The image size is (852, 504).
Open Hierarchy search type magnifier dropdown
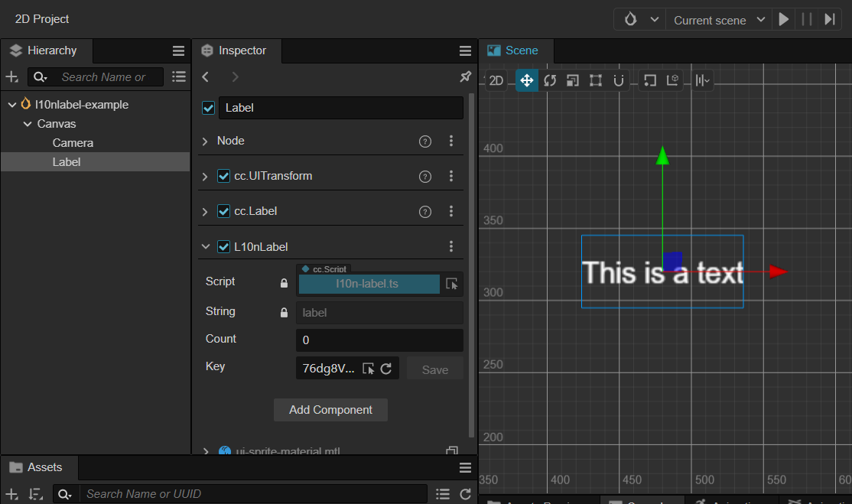point(41,77)
